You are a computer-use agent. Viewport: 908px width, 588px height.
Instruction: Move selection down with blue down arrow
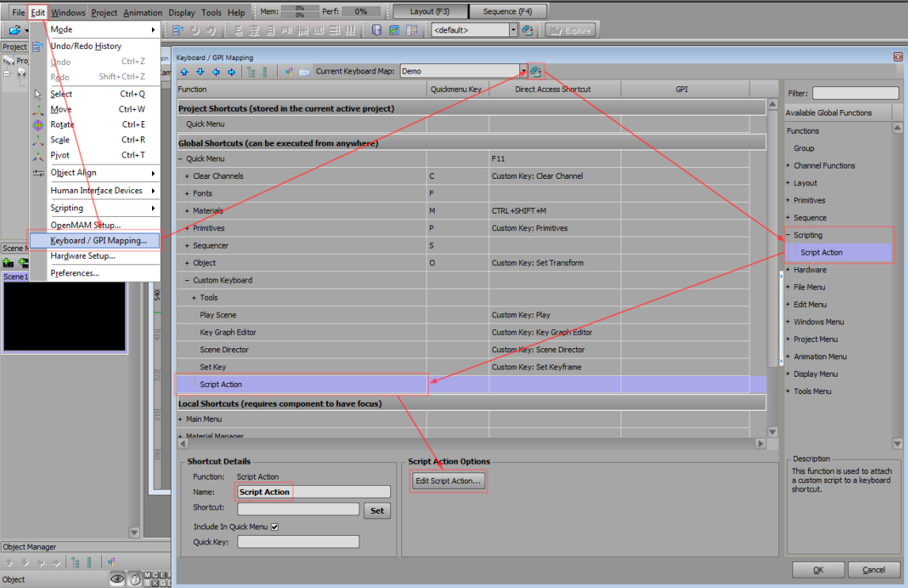[x=199, y=72]
